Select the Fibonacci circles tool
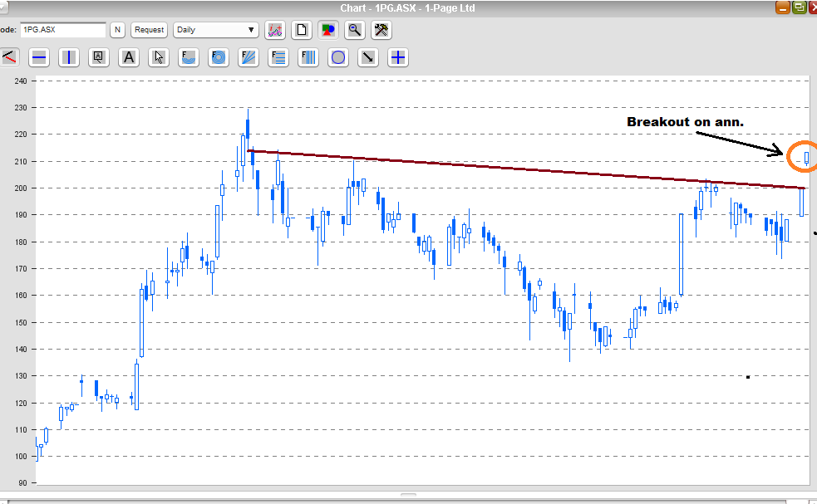The height and width of the screenshot is (504, 817). pyautogui.click(x=219, y=57)
